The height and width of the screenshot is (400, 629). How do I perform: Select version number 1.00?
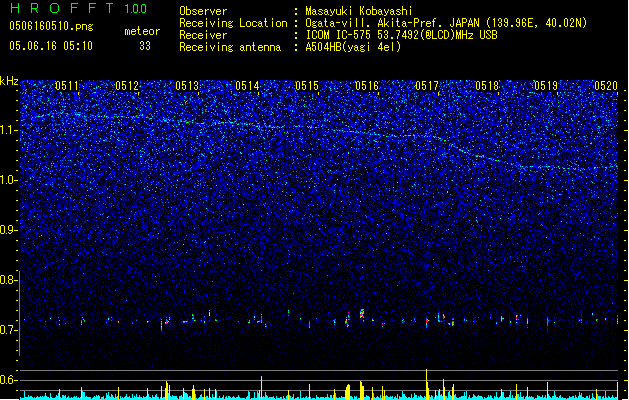(135, 9)
